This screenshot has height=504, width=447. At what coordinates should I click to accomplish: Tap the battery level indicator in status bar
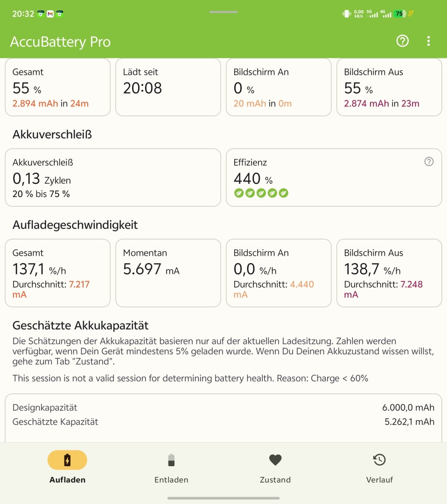click(x=400, y=14)
